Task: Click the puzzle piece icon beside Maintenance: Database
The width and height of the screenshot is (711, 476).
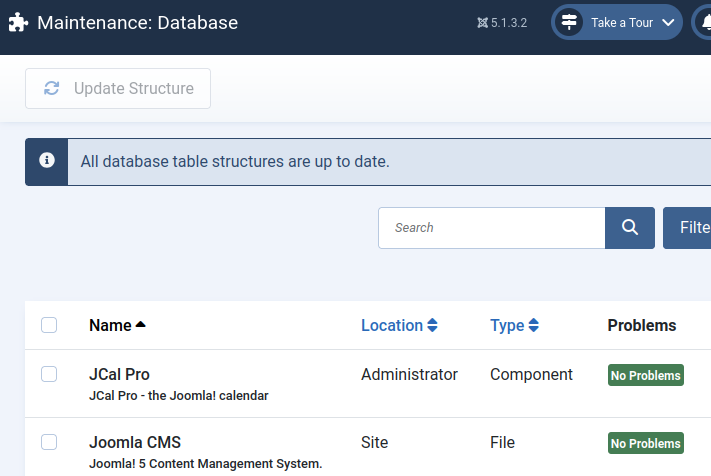Action: (x=19, y=23)
